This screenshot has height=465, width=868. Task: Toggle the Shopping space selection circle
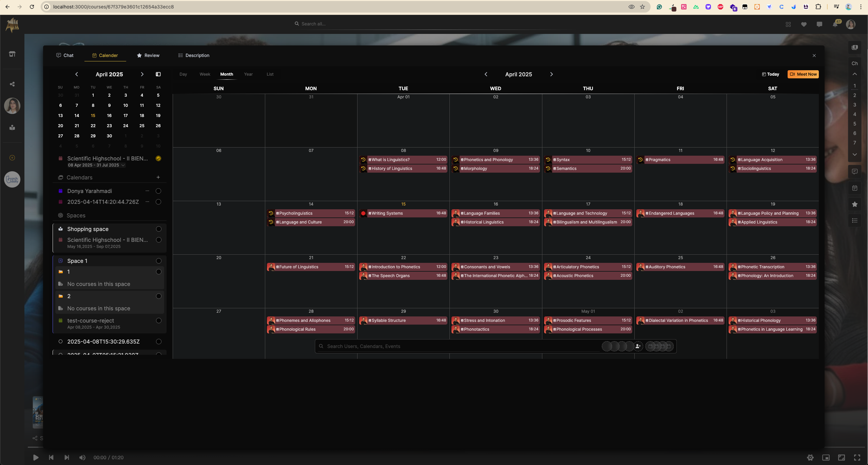[158, 229]
